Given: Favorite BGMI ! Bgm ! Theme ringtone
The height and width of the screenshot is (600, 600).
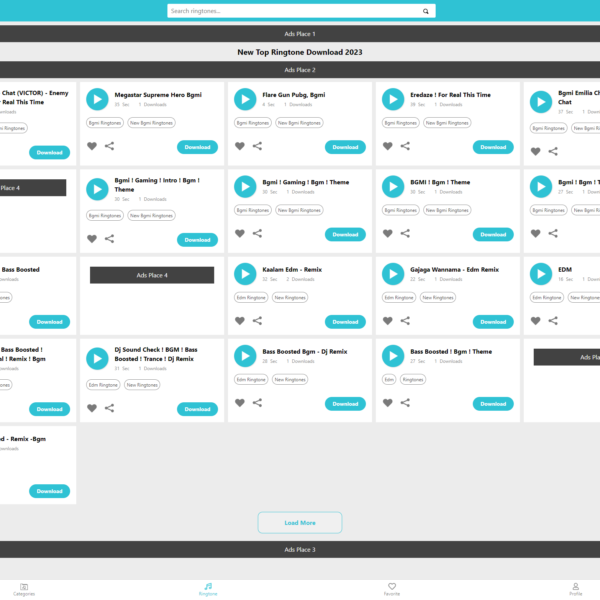Looking at the screenshot, I should [x=388, y=233].
